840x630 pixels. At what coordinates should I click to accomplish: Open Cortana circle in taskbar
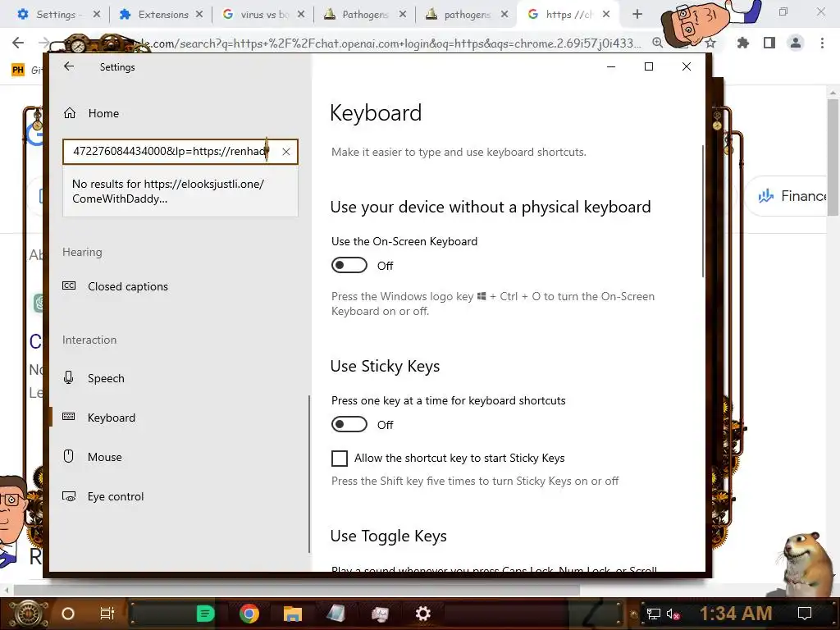(x=68, y=614)
